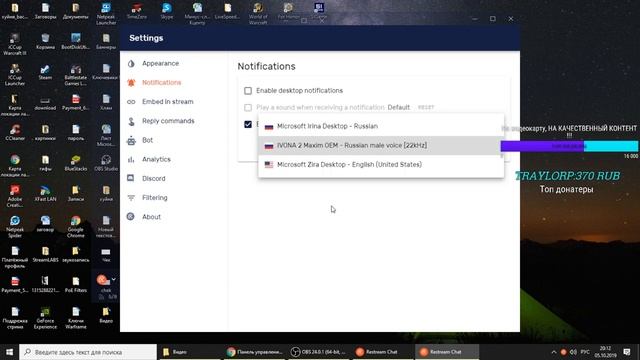640x360 pixels.
Task: Select Microsoft Irina Desktop - Russian voice
Action: click(381, 126)
